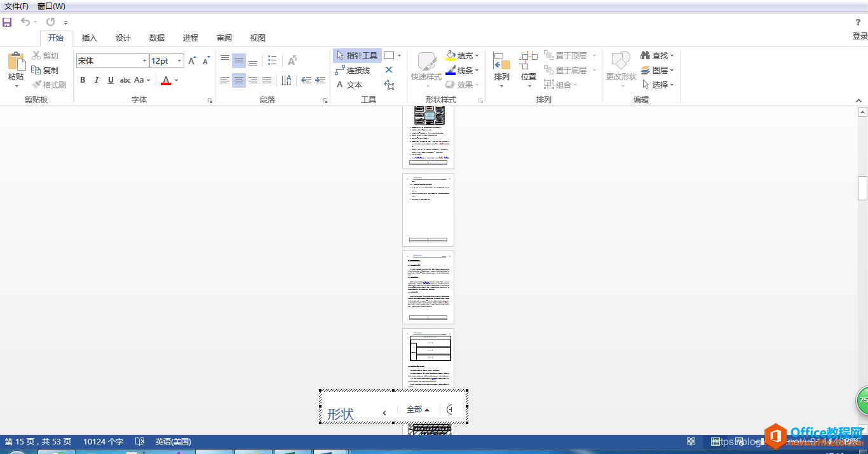Open the rectangle tool dropdown arrow
Image resolution: width=868 pixels, height=454 pixels.
(399, 56)
